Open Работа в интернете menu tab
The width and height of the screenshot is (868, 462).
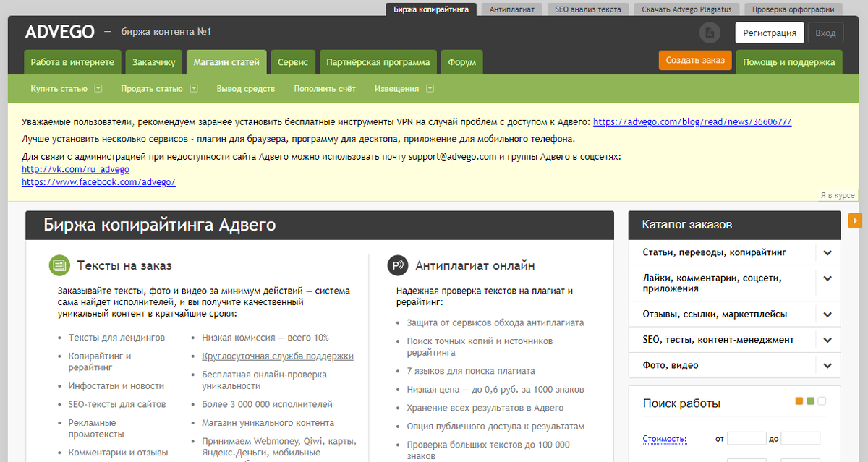click(72, 62)
